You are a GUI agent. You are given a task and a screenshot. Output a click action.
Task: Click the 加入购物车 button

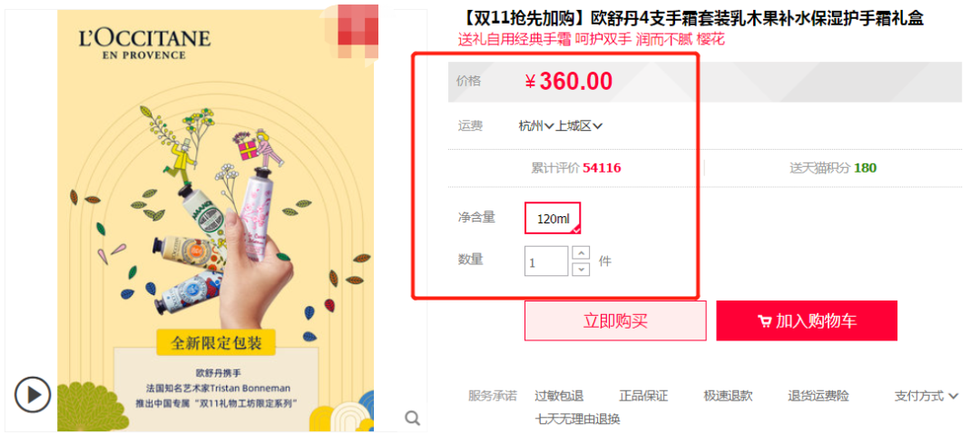tap(807, 321)
